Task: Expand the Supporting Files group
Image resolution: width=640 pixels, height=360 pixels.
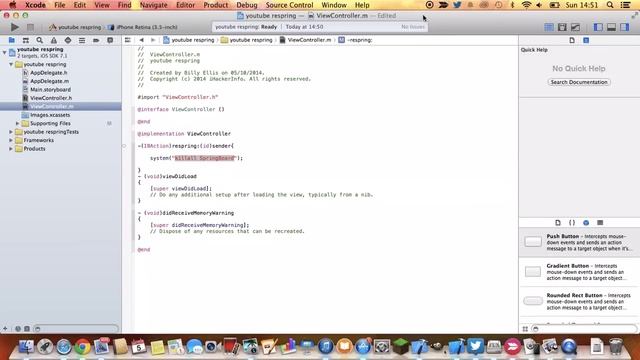Action: click(x=18, y=123)
